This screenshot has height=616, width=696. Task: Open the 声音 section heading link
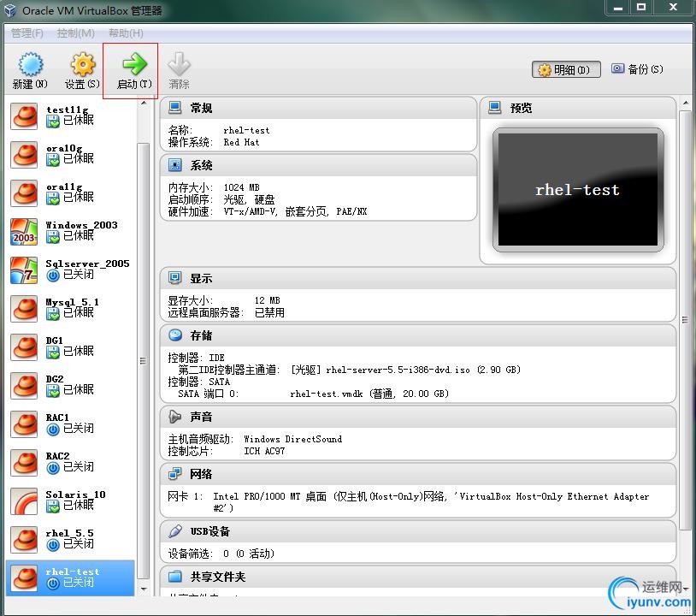pyautogui.click(x=201, y=417)
